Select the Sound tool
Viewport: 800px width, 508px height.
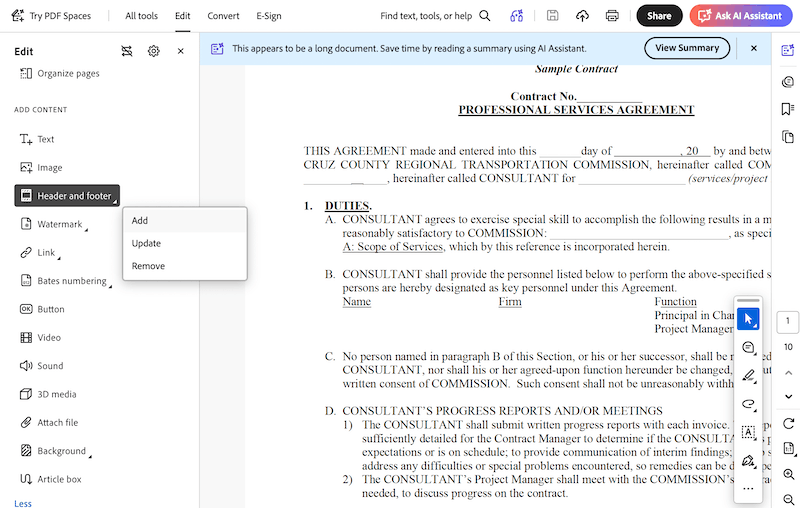click(x=41, y=366)
